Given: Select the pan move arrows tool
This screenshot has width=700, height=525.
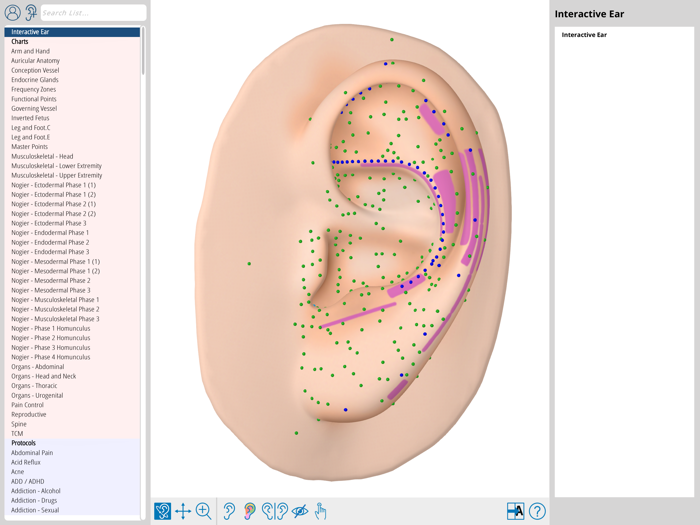Looking at the screenshot, I should point(183,511).
